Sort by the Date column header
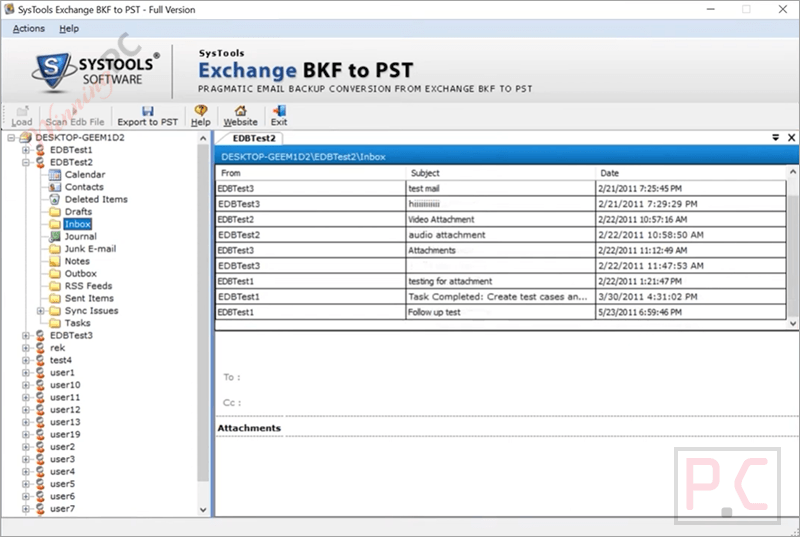The image size is (800, 537). click(691, 173)
